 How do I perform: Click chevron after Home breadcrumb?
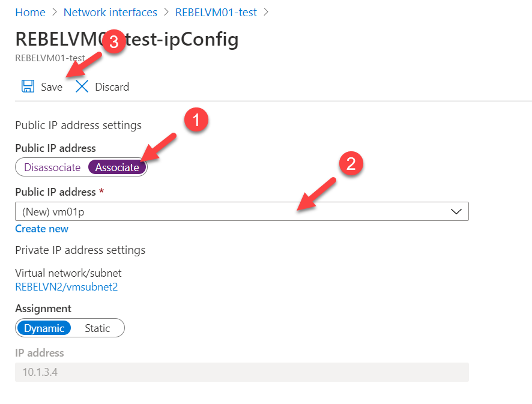coord(55,12)
